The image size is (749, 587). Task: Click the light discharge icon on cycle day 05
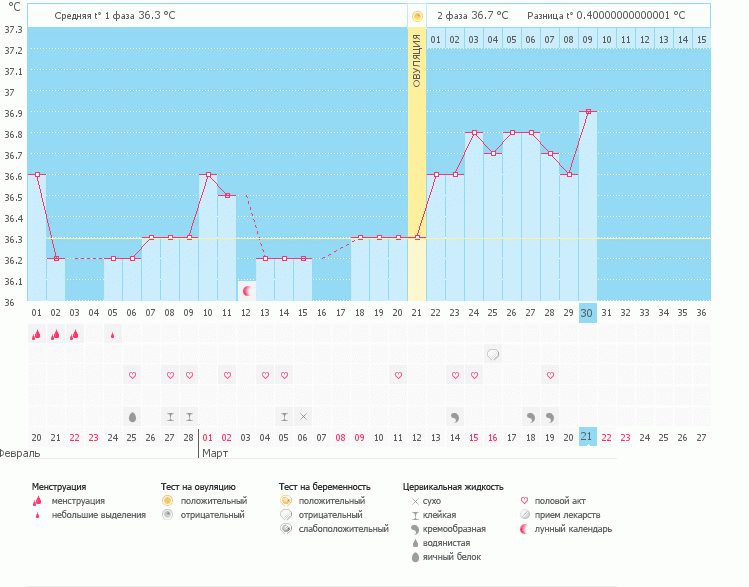click(x=112, y=335)
